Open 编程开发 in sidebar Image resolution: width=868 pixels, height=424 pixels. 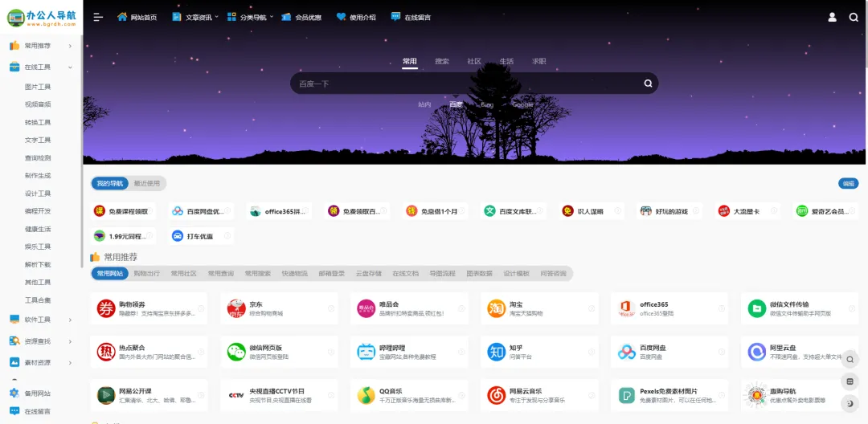coord(38,211)
